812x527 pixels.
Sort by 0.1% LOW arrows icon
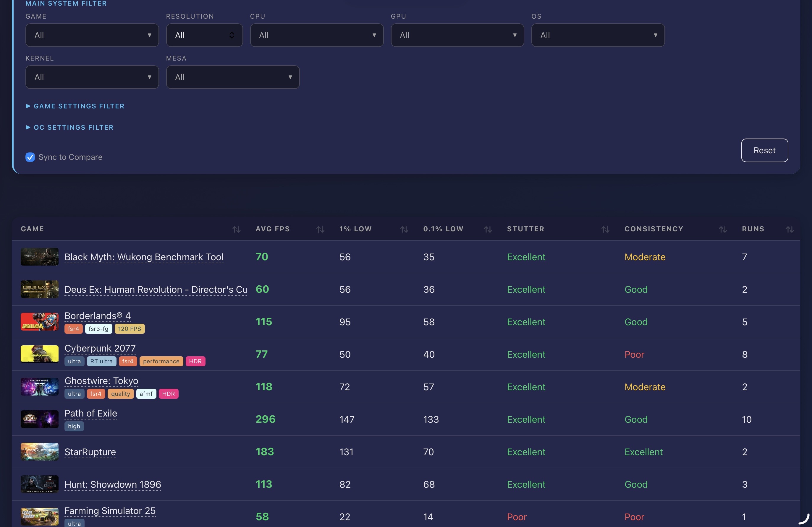[x=488, y=230]
